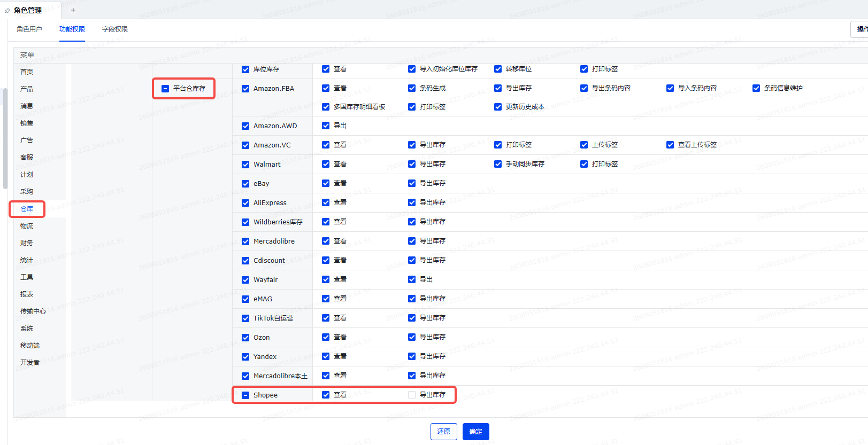Uncheck the Wayfair checkbox

245,280
